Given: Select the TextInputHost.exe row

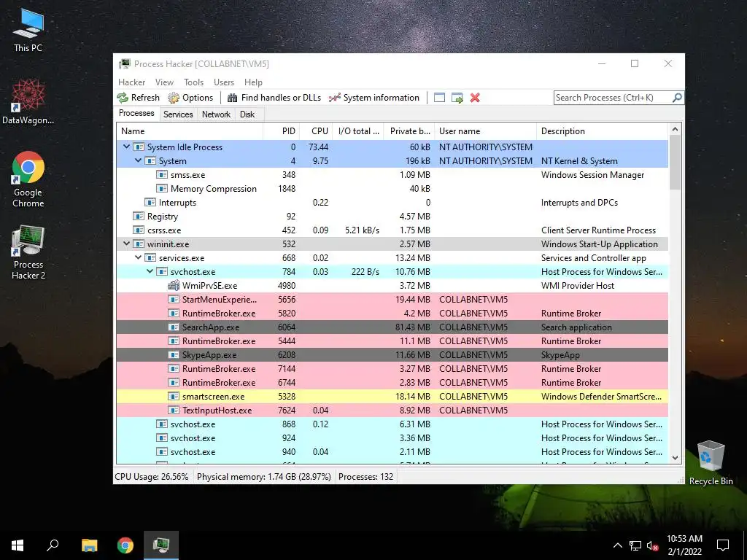Looking at the screenshot, I should coord(392,410).
